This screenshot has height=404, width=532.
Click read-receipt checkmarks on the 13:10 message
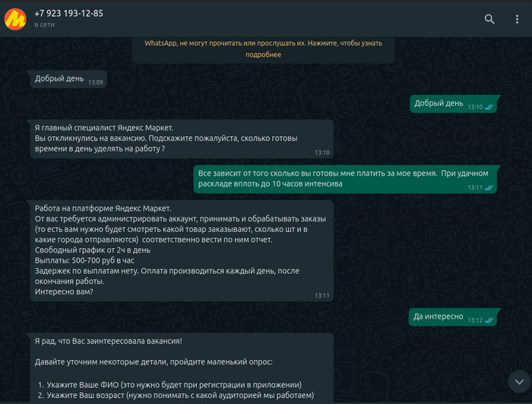pyautogui.click(x=489, y=107)
